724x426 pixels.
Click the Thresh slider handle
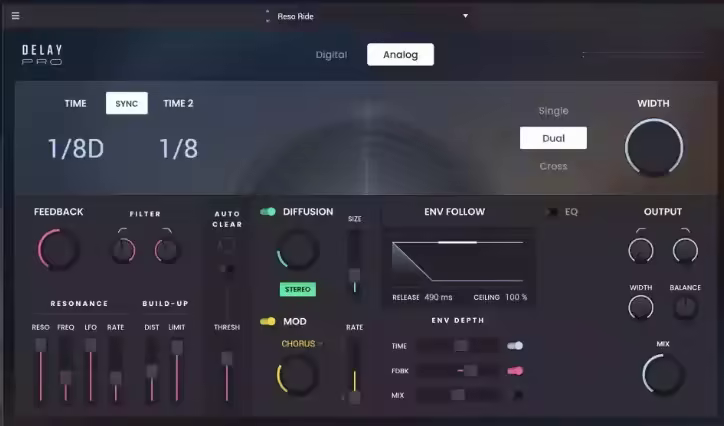[x=227, y=357]
